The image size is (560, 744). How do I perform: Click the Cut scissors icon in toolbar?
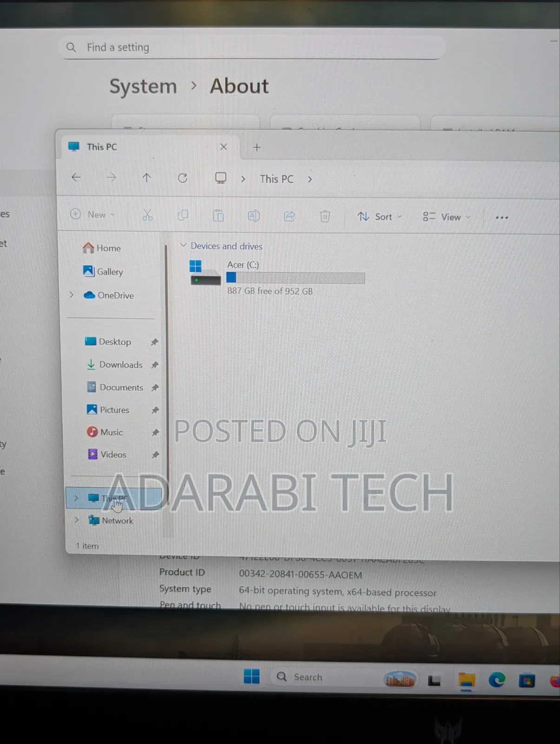(x=147, y=215)
